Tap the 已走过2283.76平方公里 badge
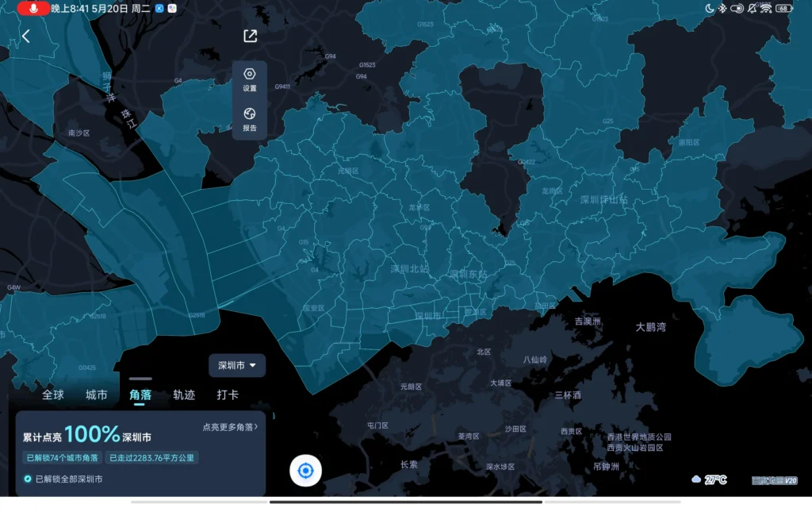Image resolution: width=812 pixels, height=508 pixels. [x=152, y=457]
